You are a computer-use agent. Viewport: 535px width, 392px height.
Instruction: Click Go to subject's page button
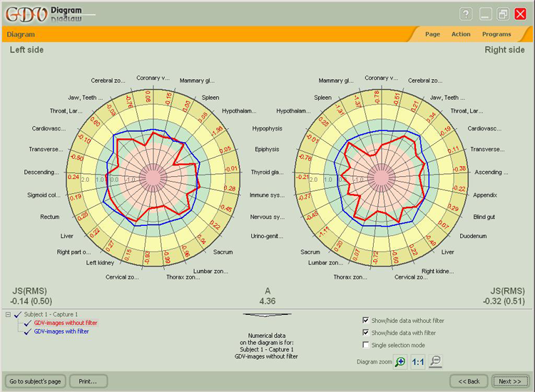(x=36, y=381)
